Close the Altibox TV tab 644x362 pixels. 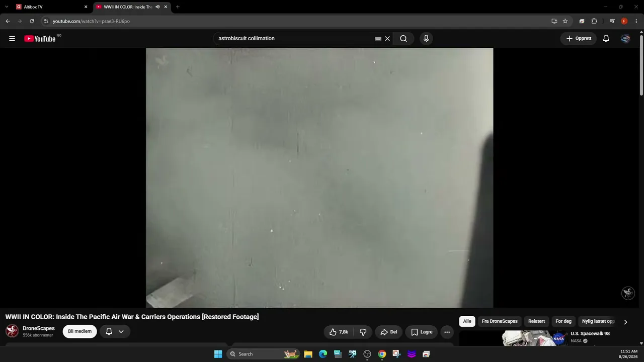pyautogui.click(x=86, y=7)
